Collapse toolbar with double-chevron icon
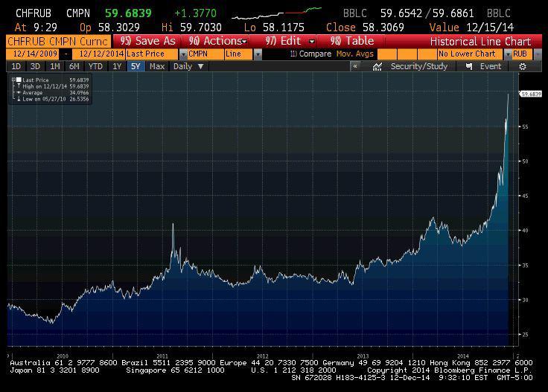Viewport: 548px width, 392px height. click(x=355, y=66)
